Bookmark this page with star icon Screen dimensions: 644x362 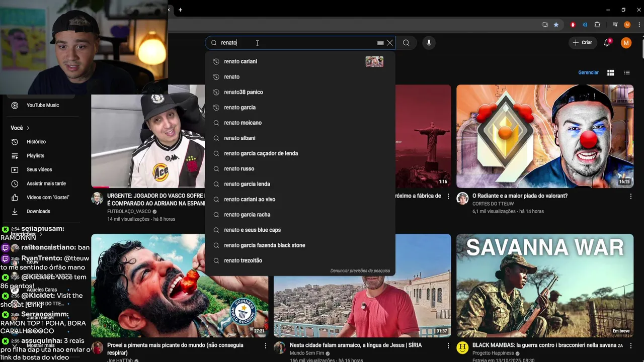tap(556, 25)
